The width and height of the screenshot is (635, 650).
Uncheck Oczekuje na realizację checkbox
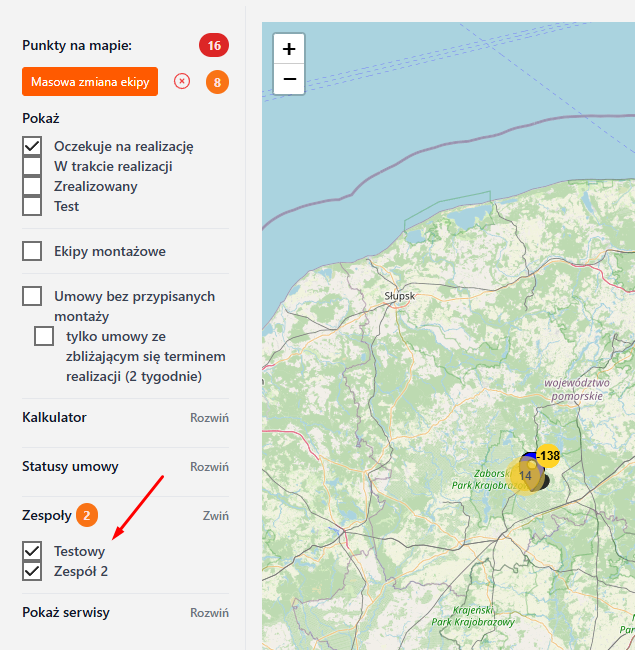[32, 146]
